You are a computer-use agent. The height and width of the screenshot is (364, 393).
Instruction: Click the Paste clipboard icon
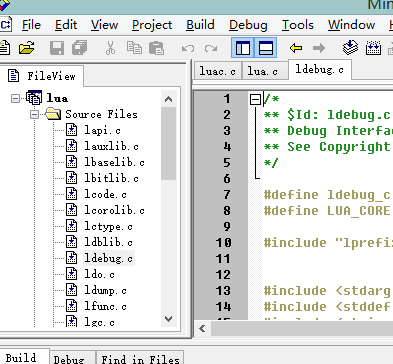click(x=156, y=48)
